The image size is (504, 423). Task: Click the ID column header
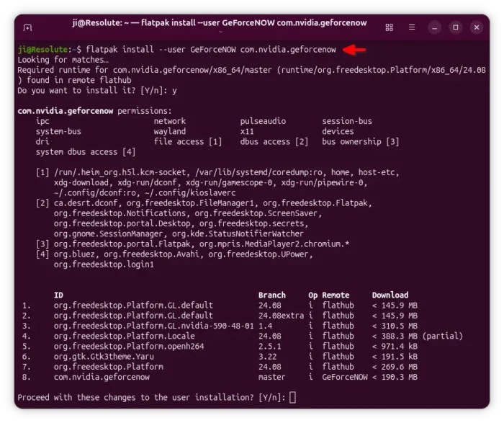[x=58, y=295]
